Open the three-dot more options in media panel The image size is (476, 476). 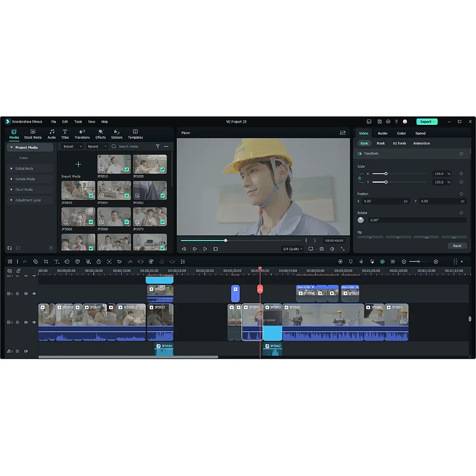pos(166,147)
